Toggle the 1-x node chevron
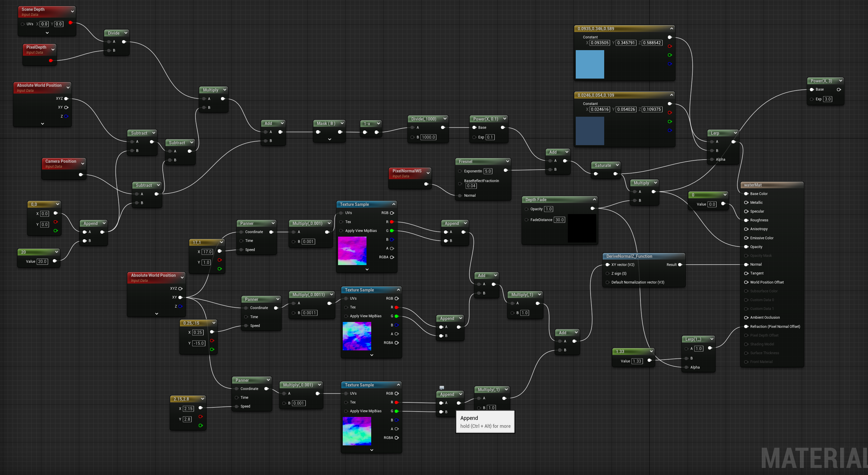 379,123
